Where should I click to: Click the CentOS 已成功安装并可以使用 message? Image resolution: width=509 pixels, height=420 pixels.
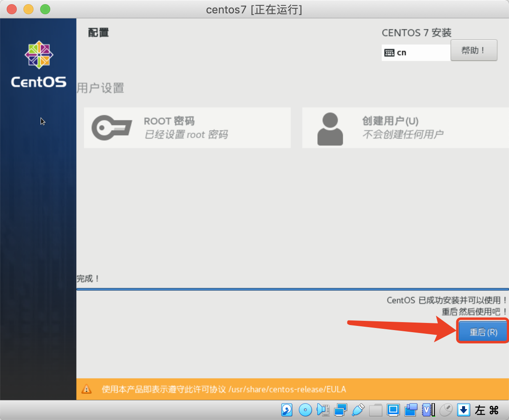(447, 300)
